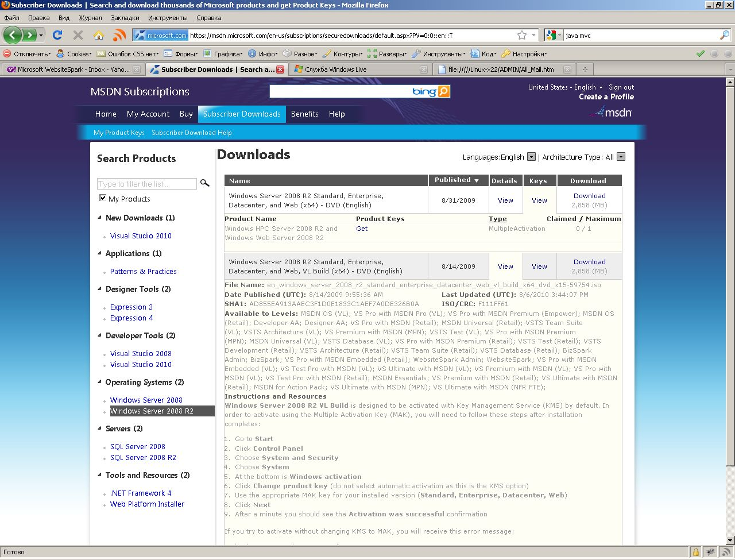Click the padlock security icon in status bar
This screenshot has height=560, width=735.
695,553
